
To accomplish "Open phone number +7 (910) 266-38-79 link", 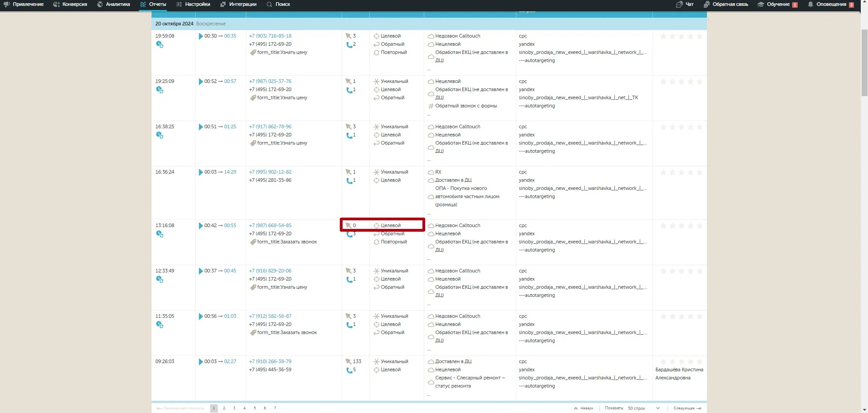I will (270, 361).
